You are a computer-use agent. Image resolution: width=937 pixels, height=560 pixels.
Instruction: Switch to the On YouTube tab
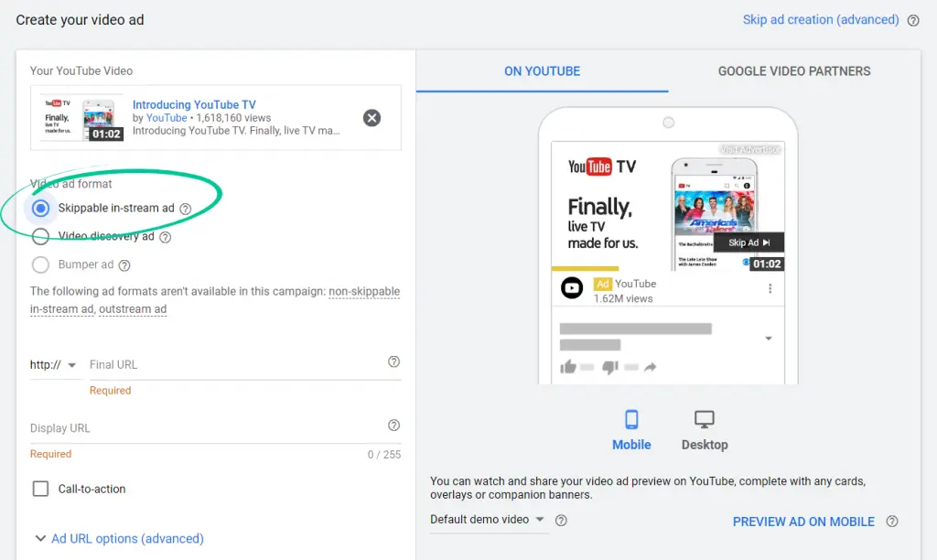point(542,71)
